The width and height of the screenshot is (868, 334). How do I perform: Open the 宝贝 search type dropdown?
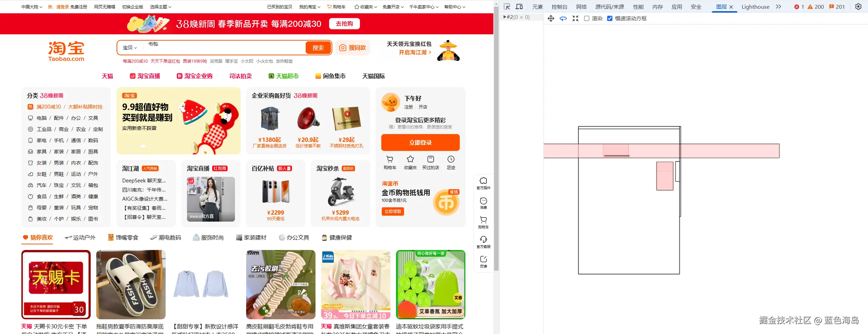tap(130, 48)
